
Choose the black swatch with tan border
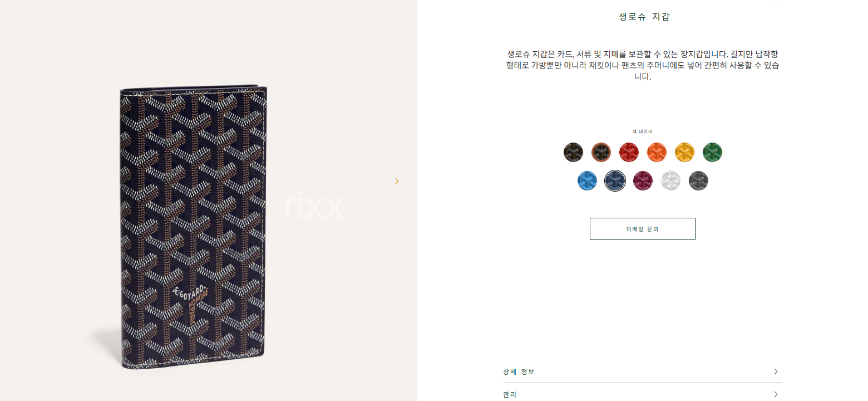(x=601, y=152)
